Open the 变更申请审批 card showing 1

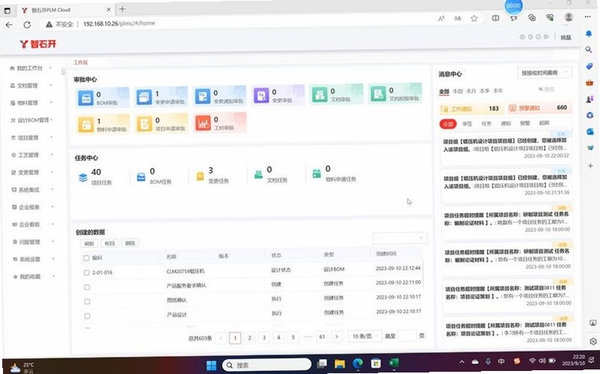(161, 96)
